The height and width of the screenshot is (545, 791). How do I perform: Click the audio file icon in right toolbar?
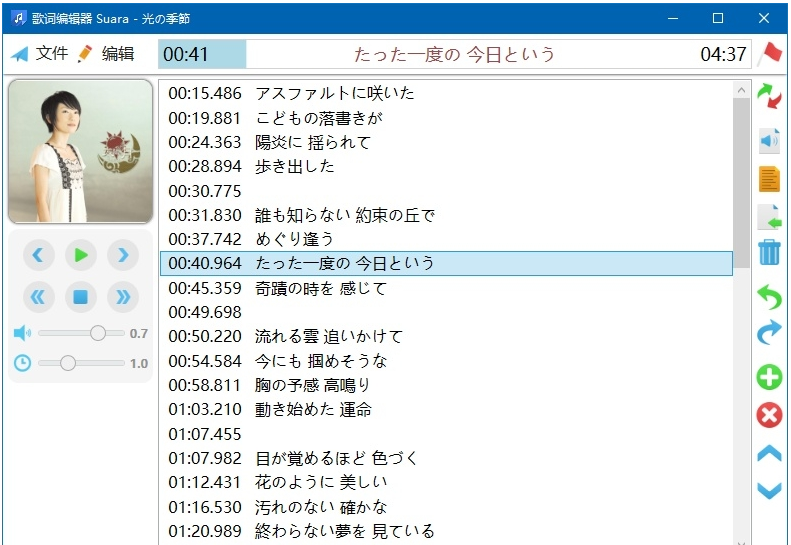coord(769,141)
